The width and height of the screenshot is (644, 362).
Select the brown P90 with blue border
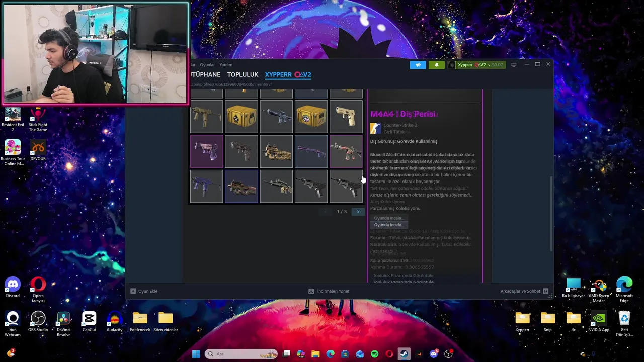pyautogui.click(x=242, y=187)
